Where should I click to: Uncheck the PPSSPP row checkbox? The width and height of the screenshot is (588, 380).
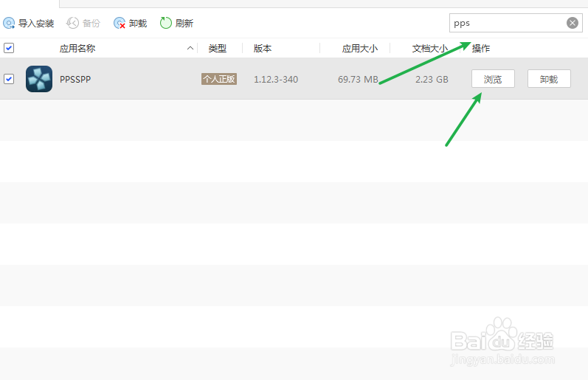point(9,79)
